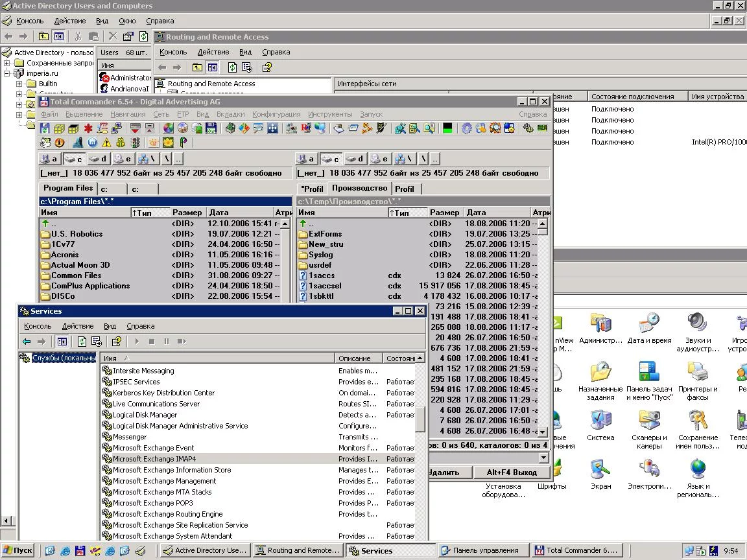Expand the imperia.ru domain tree node

click(7, 73)
